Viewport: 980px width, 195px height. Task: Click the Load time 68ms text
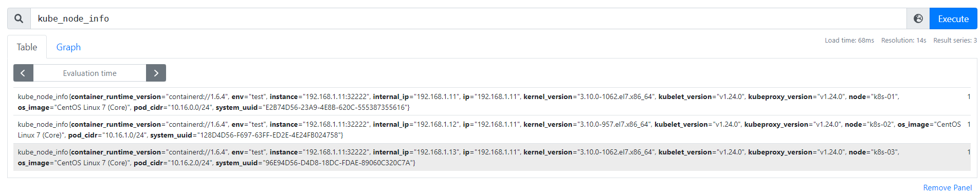point(849,40)
